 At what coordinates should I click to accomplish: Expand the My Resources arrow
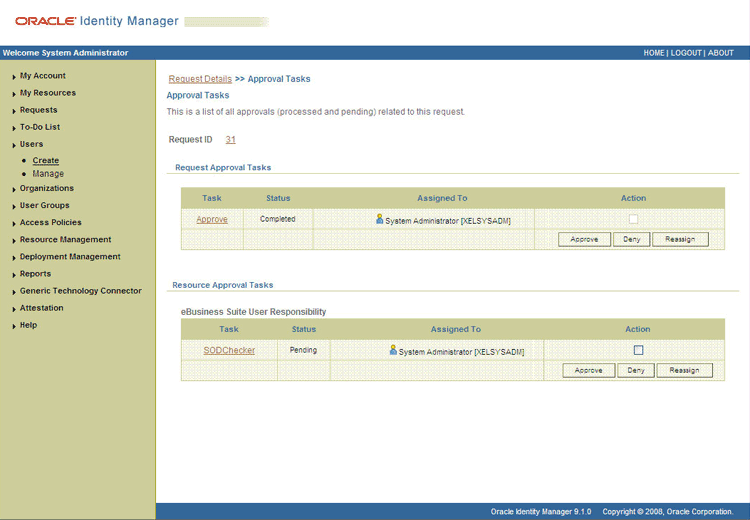(14, 94)
